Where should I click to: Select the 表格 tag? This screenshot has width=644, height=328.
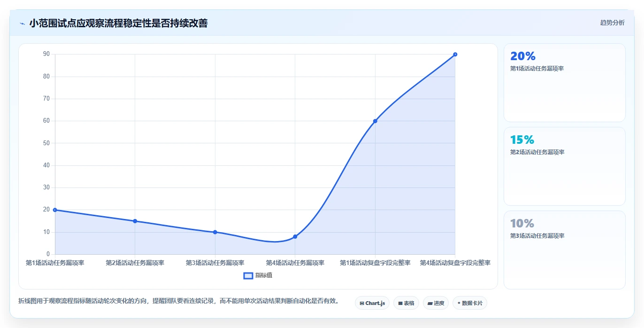click(406, 303)
